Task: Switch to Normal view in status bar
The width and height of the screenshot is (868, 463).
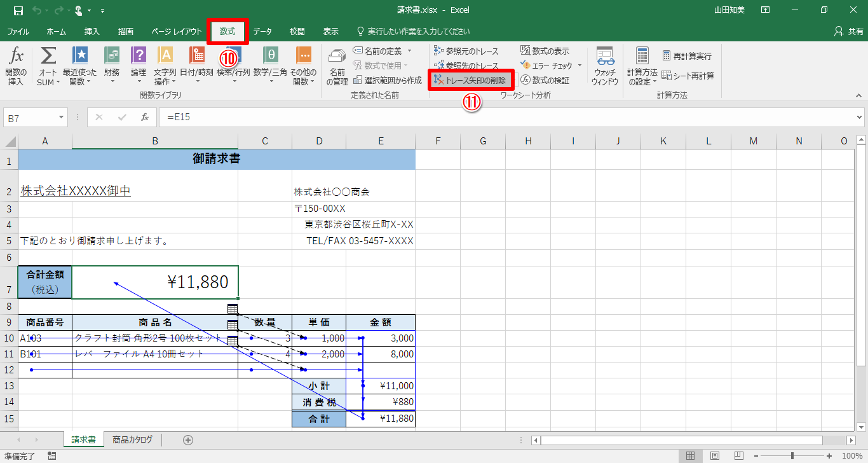Action: 691,456
